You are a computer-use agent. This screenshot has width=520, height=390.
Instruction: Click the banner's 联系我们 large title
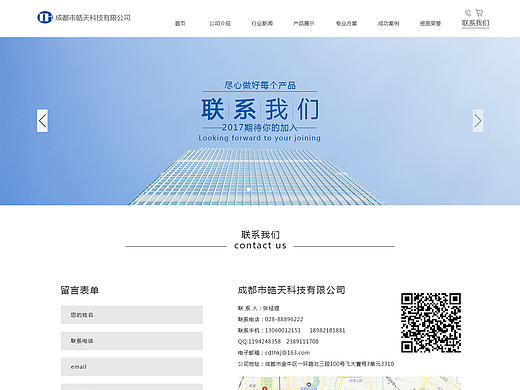260,109
